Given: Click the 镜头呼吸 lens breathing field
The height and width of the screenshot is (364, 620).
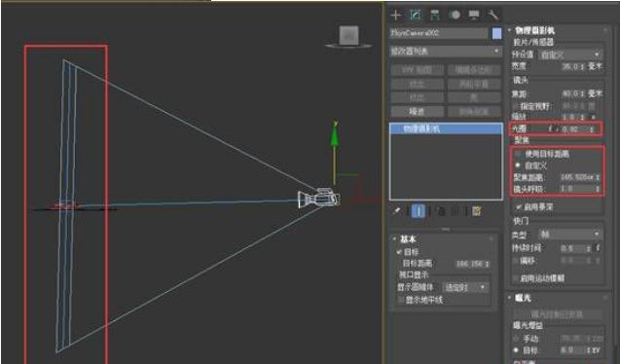Looking at the screenshot, I should tap(577, 189).
